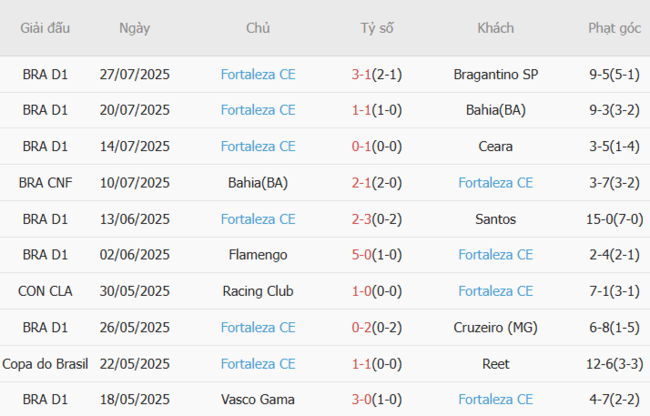Click the "Giải đấu" column header
Viewport: 650px width, 416px height.
[x=45, y=28]
